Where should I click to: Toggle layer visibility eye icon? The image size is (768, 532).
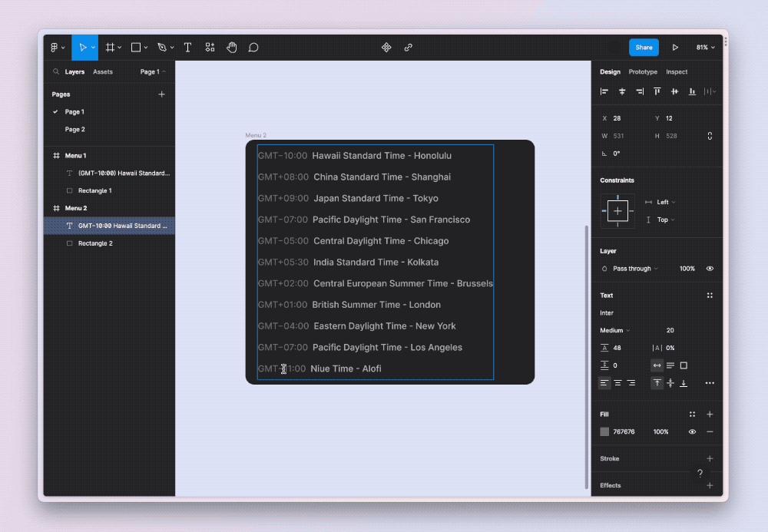(710, 269)
